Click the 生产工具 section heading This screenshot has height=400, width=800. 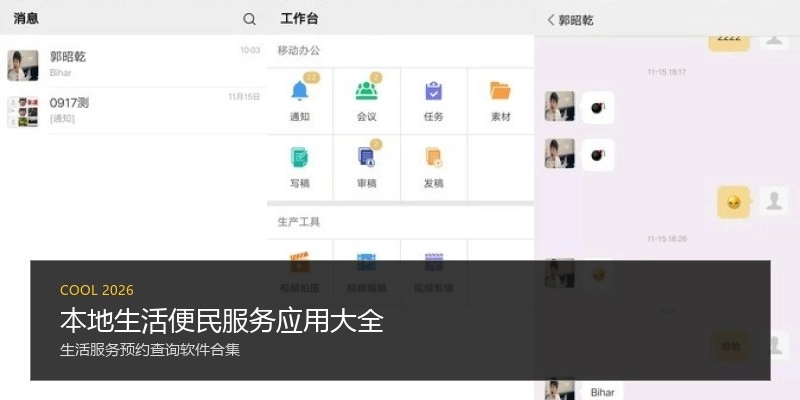click(x=299, y=222)
